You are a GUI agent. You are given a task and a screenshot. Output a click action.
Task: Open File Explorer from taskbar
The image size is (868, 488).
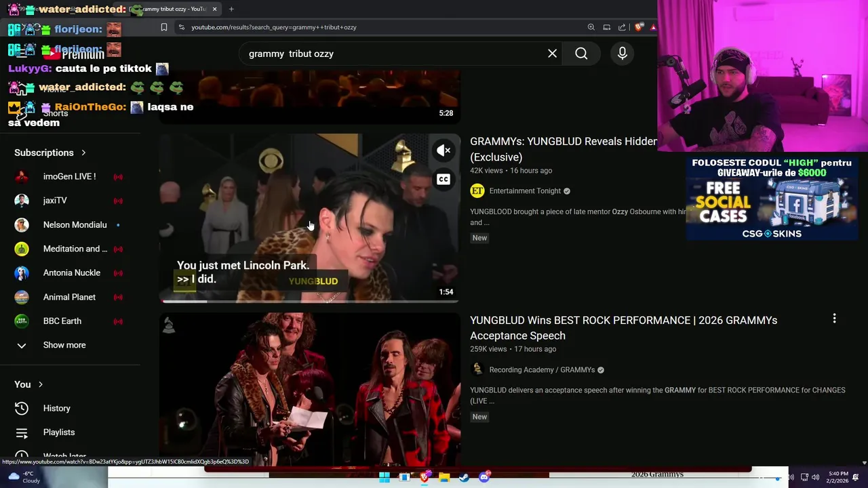(x=444, y=477)
